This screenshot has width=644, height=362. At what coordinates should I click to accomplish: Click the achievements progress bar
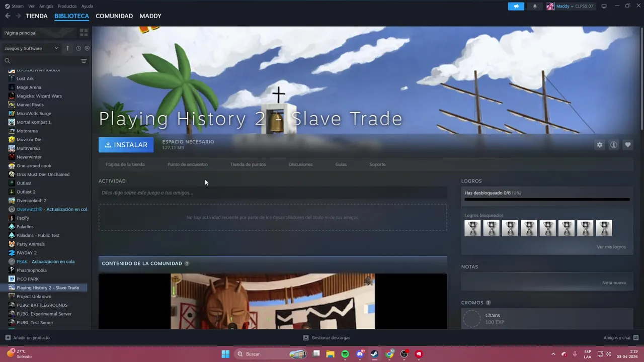point(547,200)
